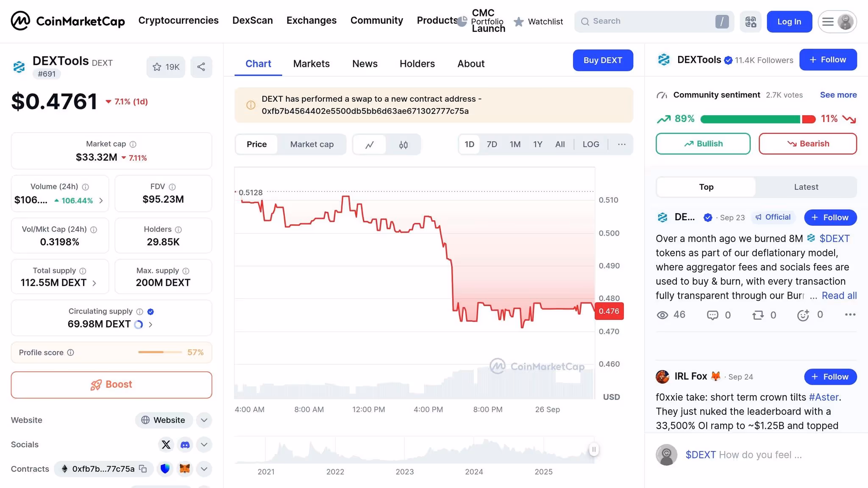The image size is (868, 488).
Task: Click the Profile score progress bar
Action: 160,352
